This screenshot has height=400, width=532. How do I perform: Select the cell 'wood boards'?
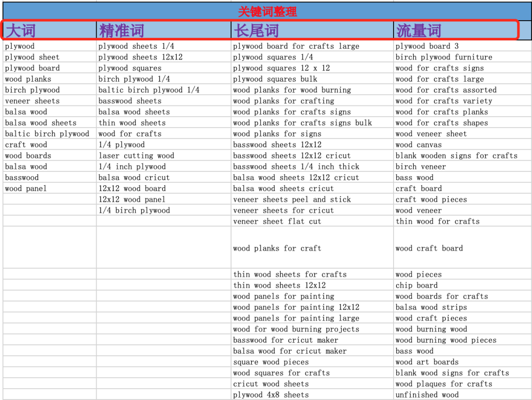[50, 156]
